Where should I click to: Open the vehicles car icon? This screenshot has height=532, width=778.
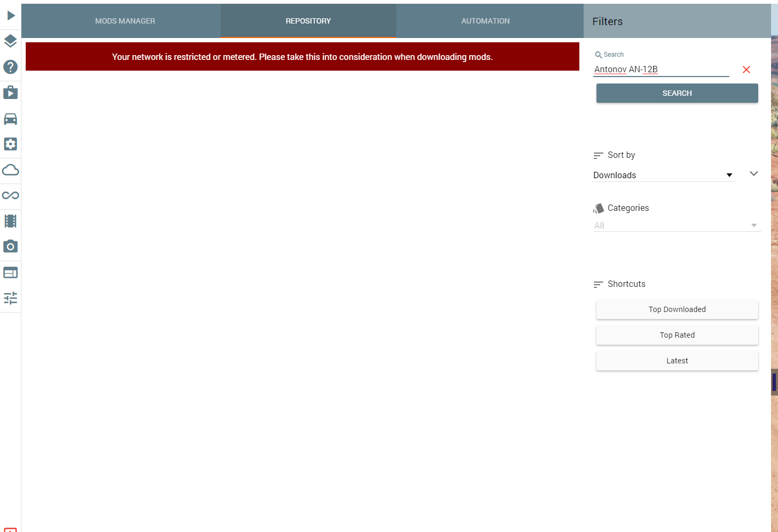click(11, 118)
